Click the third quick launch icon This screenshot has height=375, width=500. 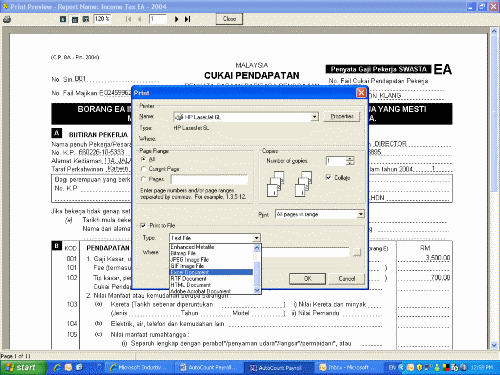pos(79,367)
